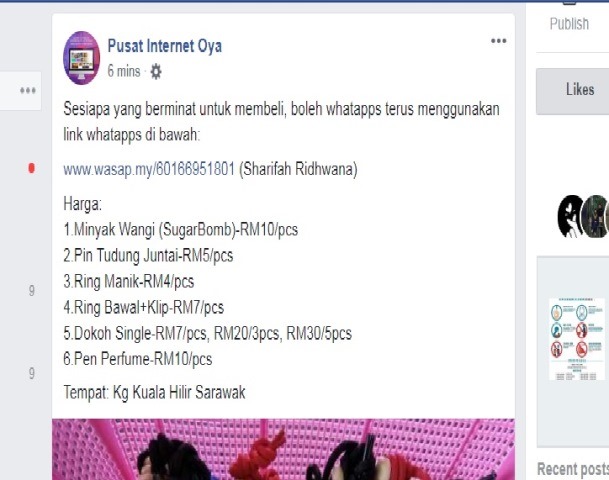Click the Minyak Wangi SugarBomb price line
Screen dimensions: 609x480
(x=181, y=230)
